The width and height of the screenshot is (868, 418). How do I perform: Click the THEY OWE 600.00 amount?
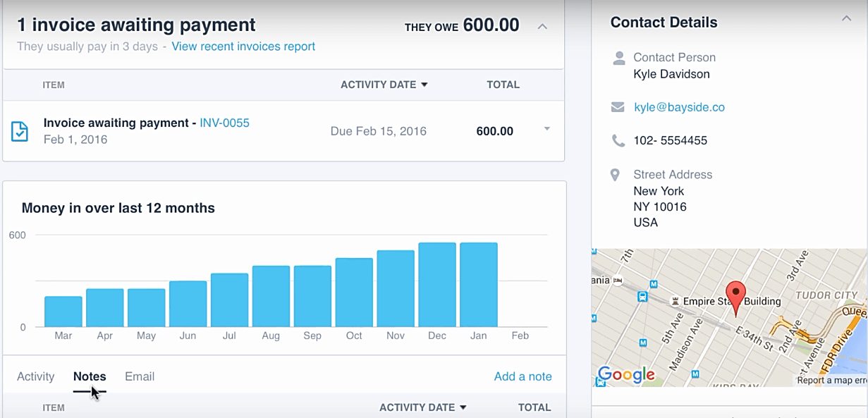coord(462,26)
